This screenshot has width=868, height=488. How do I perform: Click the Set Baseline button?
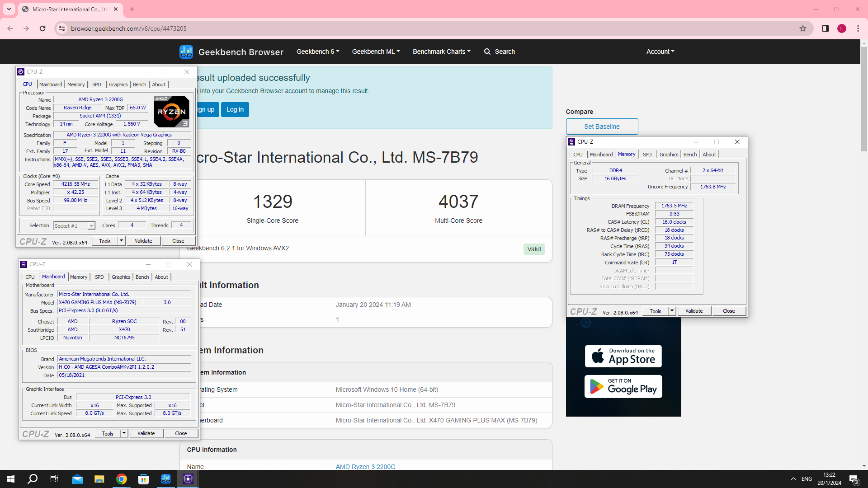tap(602, 127)
